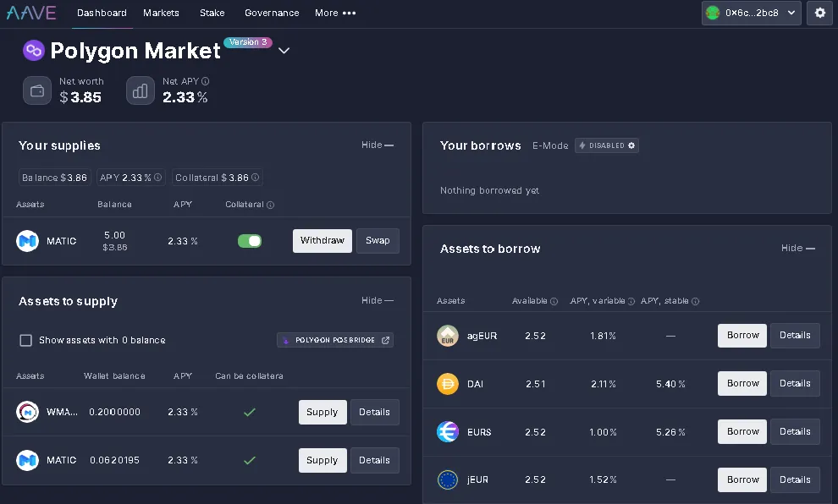Open the More menu
The image size is (838, 504).
pyautogui.click(x=335, y=13)
